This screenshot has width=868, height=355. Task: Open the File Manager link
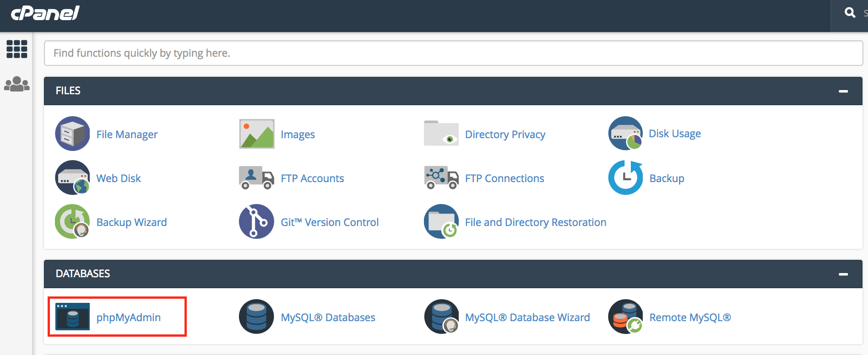[127, 134]
